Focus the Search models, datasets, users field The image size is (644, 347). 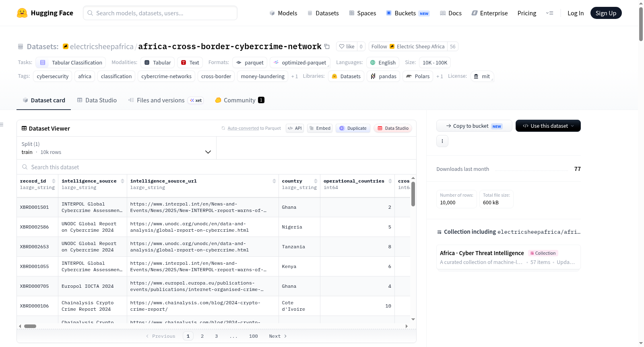click(160, 13)
